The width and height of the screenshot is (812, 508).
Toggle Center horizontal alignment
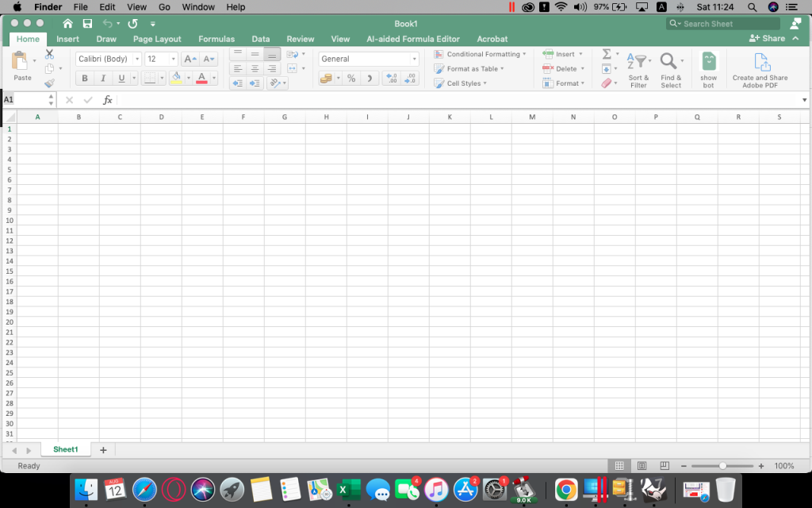click(255, 68)
